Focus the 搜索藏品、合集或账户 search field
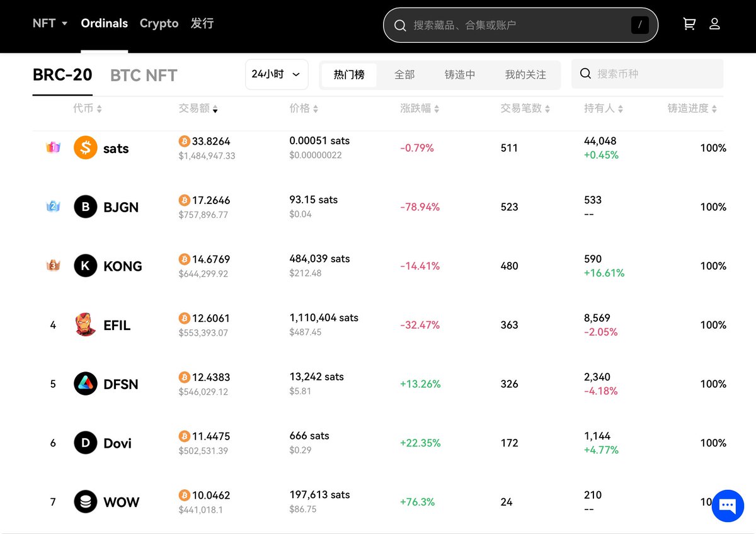This screenshot has height=534, width=756. (x=520, y=25)
